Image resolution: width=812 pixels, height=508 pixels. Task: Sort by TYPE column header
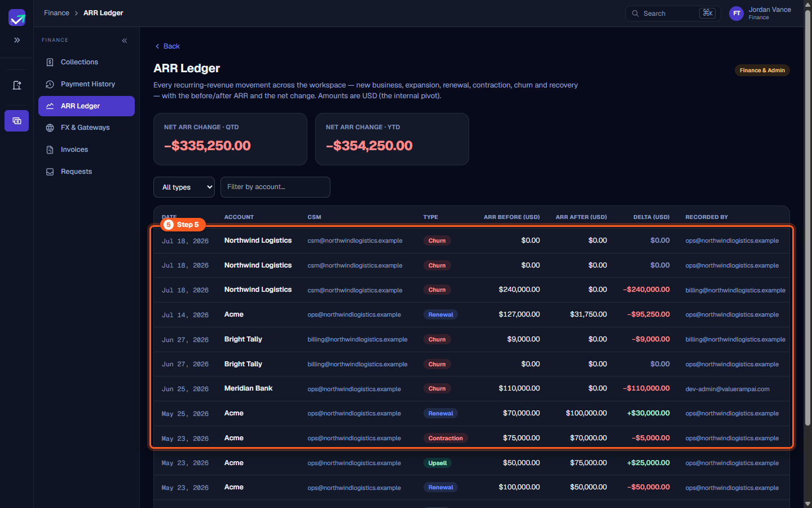pos(431,217)
